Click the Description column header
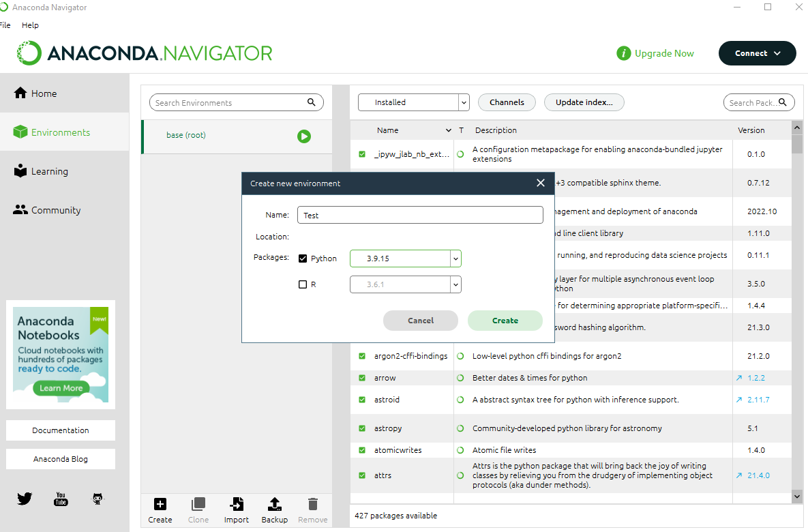 496,130
